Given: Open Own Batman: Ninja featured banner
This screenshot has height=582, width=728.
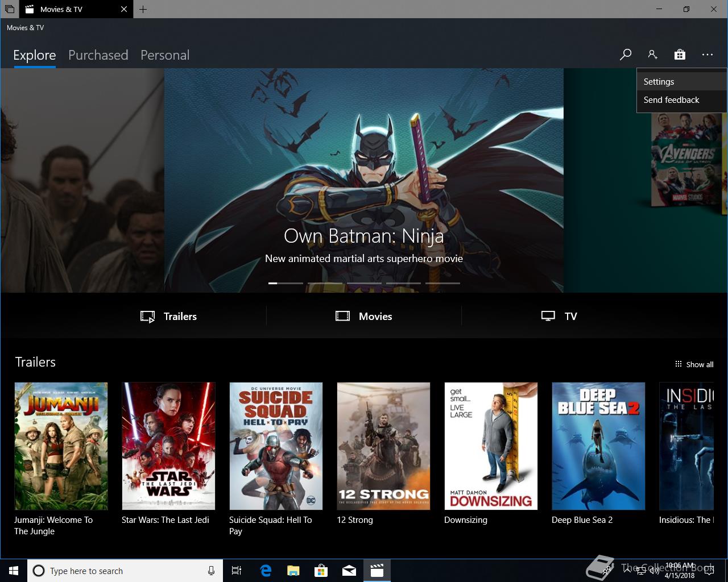Looking at the screenshot, I should [x=364, y=180].
